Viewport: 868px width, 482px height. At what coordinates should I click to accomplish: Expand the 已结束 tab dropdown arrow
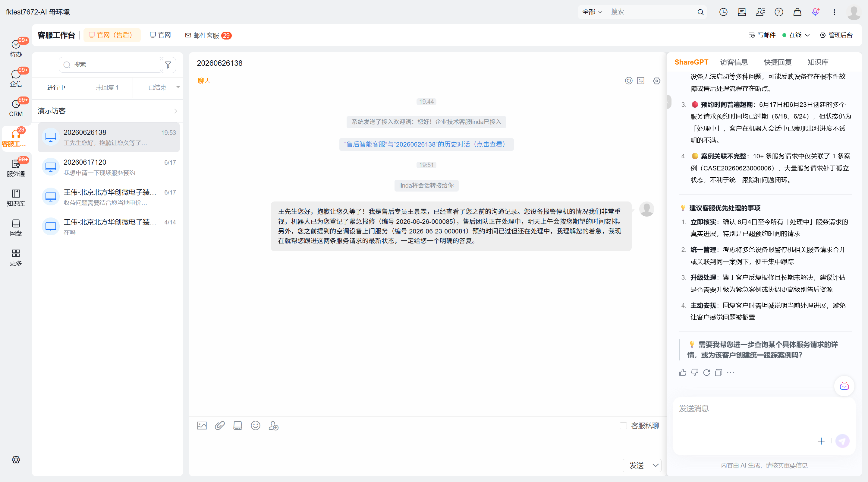pos(178,87)
